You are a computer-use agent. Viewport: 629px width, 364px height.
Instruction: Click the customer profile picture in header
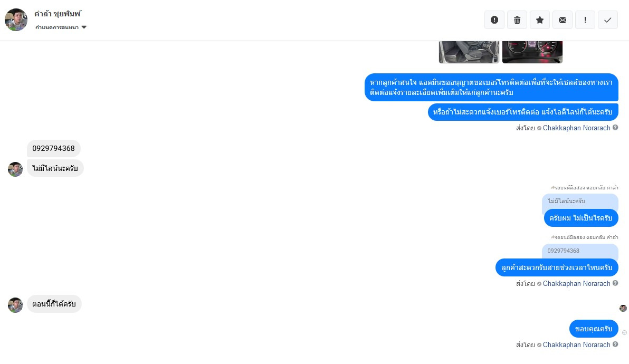pyautogui.click(x=16, y=20)
